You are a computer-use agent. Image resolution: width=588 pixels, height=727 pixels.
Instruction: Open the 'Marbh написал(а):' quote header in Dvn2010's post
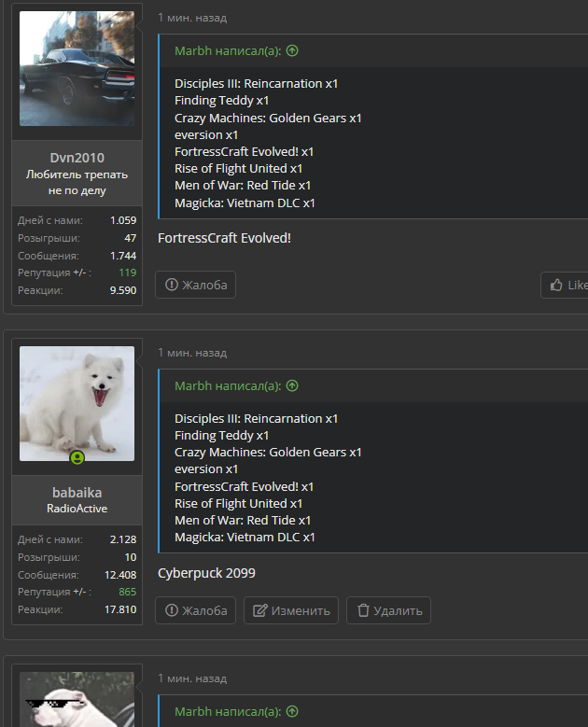point(228,50)
